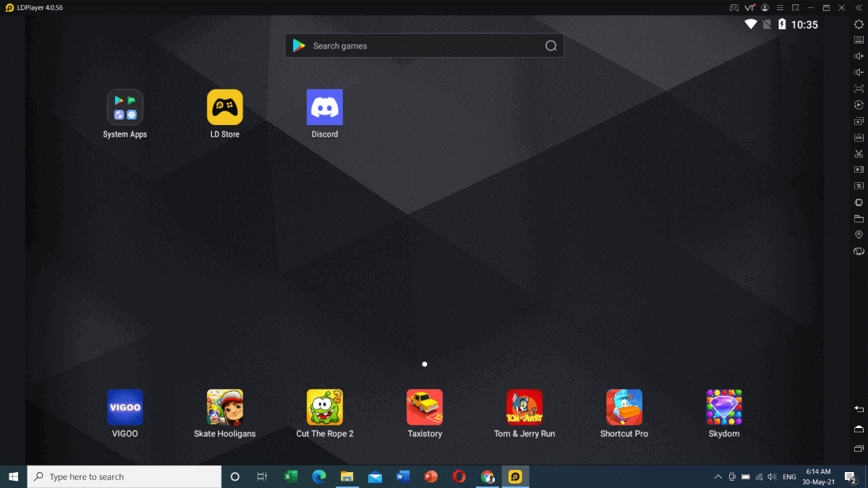Click the Android home button in sidebar
The height and width of the screenshot is (488, 868).
[859, 429]
